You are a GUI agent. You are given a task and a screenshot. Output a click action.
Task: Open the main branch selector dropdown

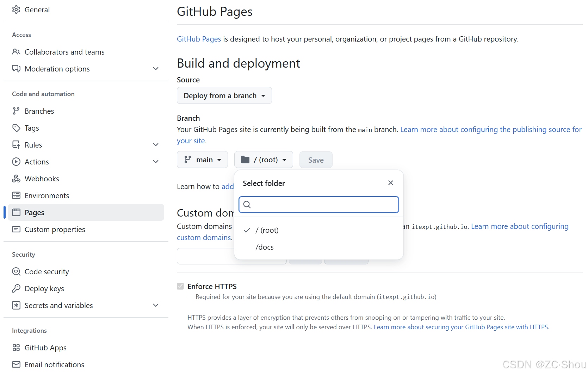click(202, 160)
